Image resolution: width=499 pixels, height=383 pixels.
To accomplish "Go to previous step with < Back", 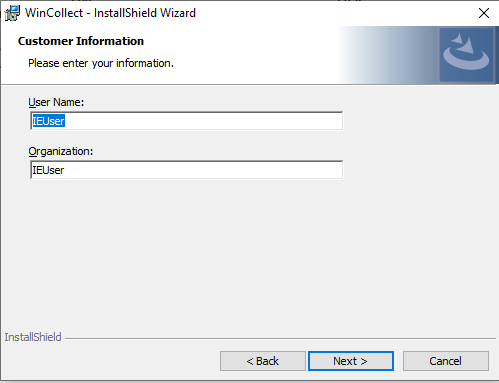I will pyautogui.click(x=263, y=361).
